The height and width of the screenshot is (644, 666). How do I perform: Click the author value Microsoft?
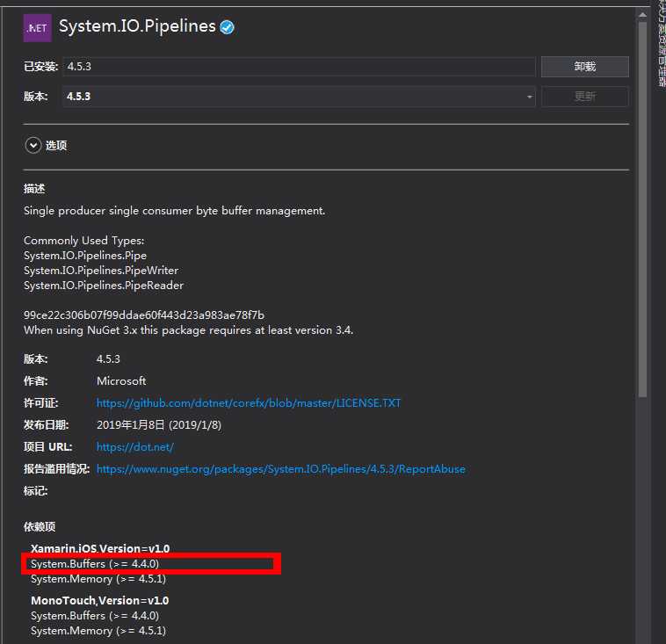[121, 380]
